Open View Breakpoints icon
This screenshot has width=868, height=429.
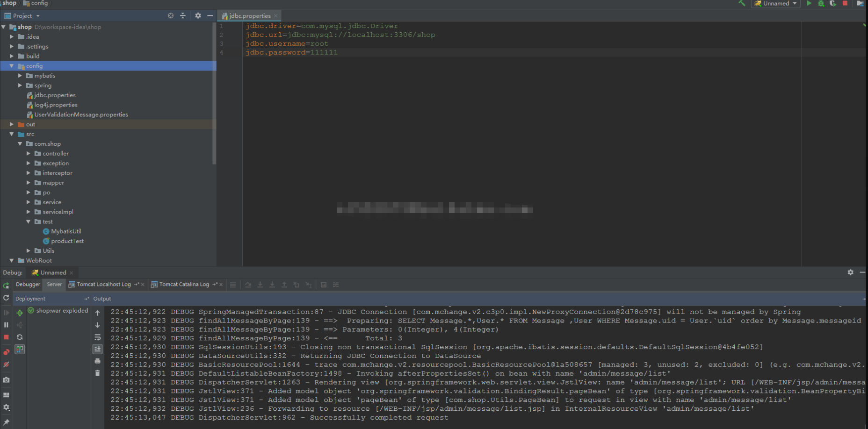click(x=6, y=352)
